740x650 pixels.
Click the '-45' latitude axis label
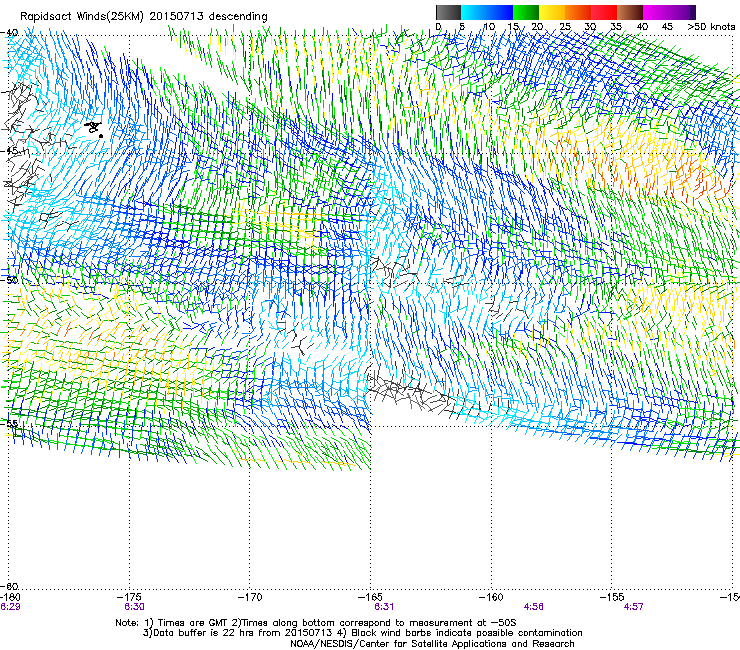pos(9,151)
